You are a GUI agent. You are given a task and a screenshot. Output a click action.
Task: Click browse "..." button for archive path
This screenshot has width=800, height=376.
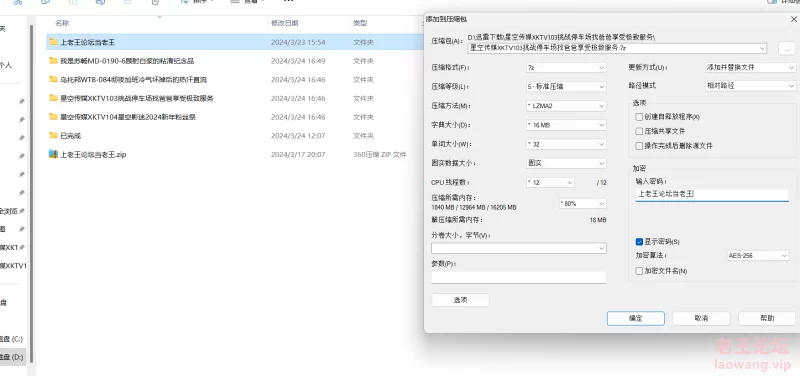tap(787, 49)
